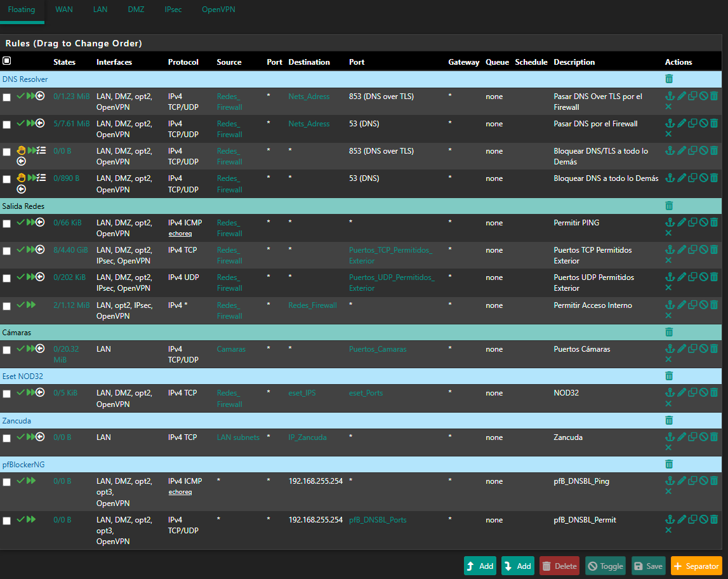Image resolution: width=728 pixels, height=579 pixels.
Task: View states 5/7.61 MiB link
Action: [x=72, y=124]
